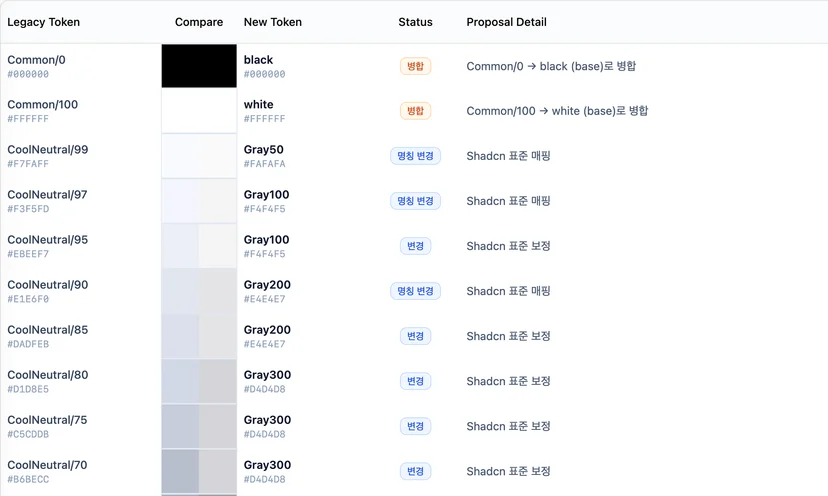Click the #F7FAFF hex code under CoolNeutral/99
The image size is (828, 496).
tap(28, 164)
